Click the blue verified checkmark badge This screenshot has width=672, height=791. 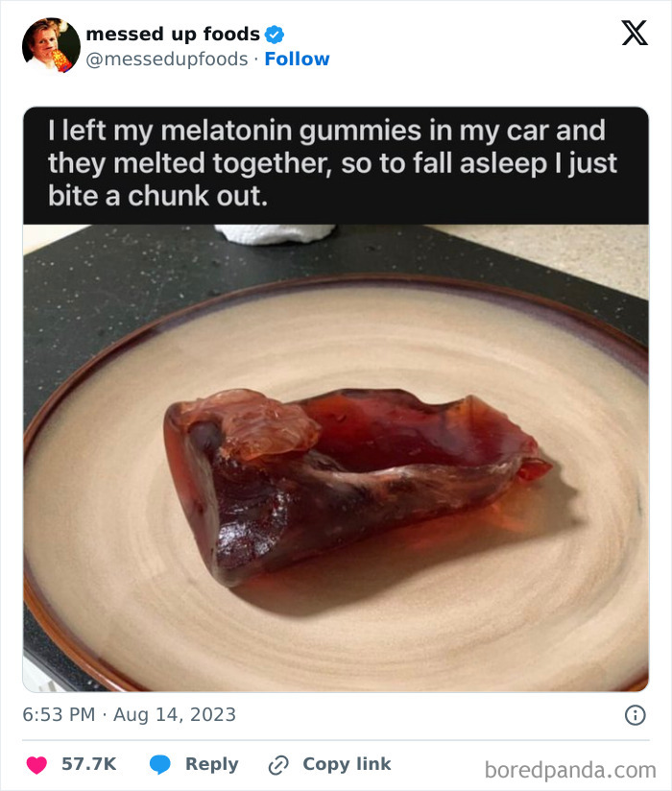pyautogui.click(x=275, y=35)
